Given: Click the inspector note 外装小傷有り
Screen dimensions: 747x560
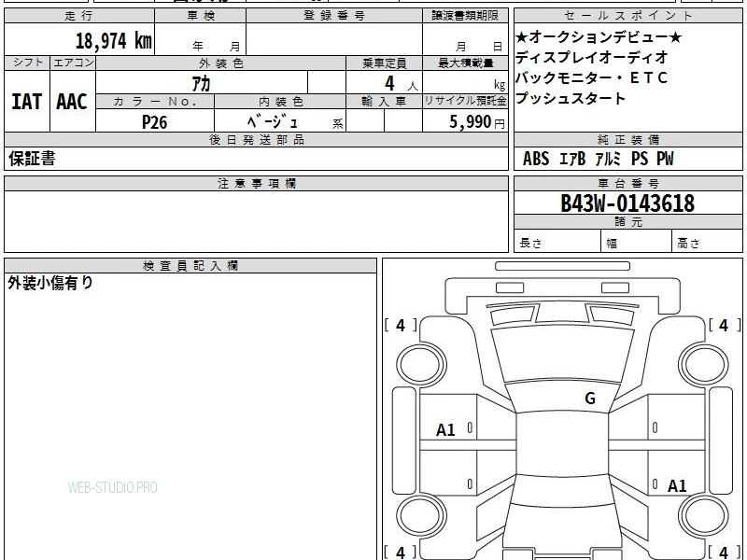Looking at the screenshot, I should pyautogui.click(x=50, y=283).
